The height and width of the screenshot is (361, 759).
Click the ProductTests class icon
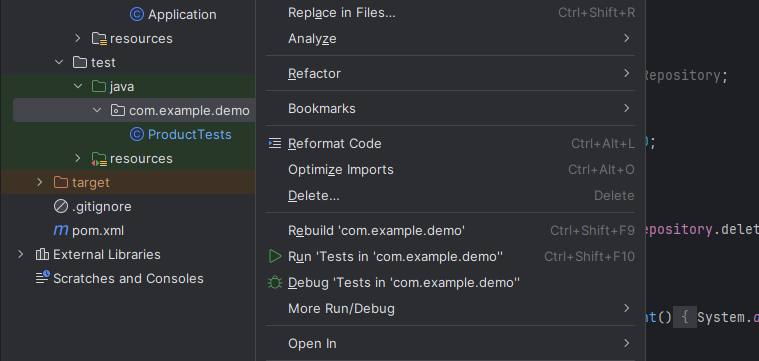(137, 135)
